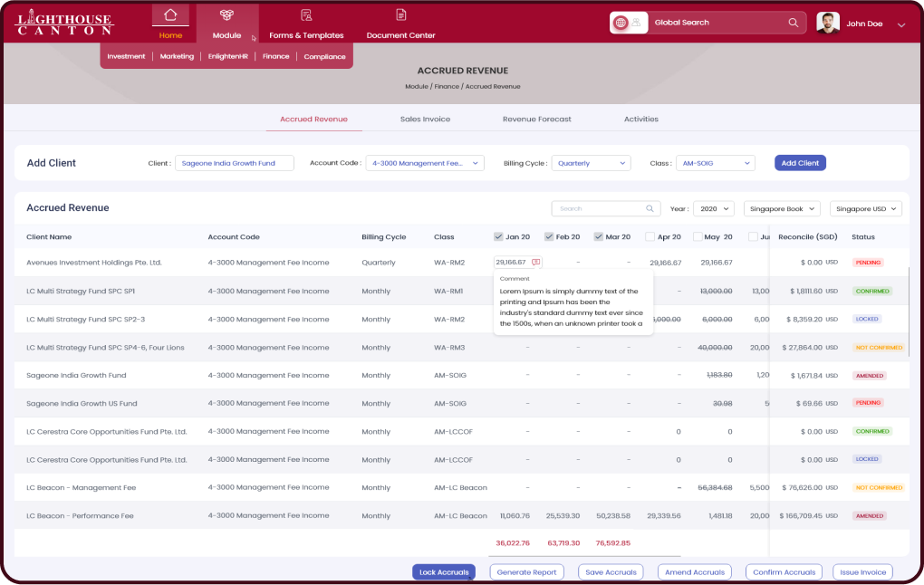
Task: Open the Billing Cycle Quarterly dropdown
Action: coord(591,163)
